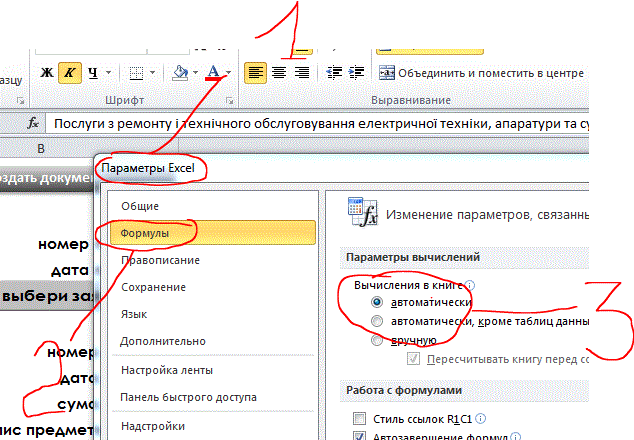Open underline style dropdown arrow
This screenshot has width=634, height=440.
(x=108, y=73)
